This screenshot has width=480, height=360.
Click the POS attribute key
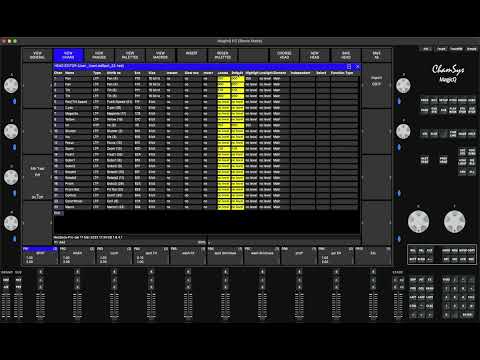[x=413, y=288]
